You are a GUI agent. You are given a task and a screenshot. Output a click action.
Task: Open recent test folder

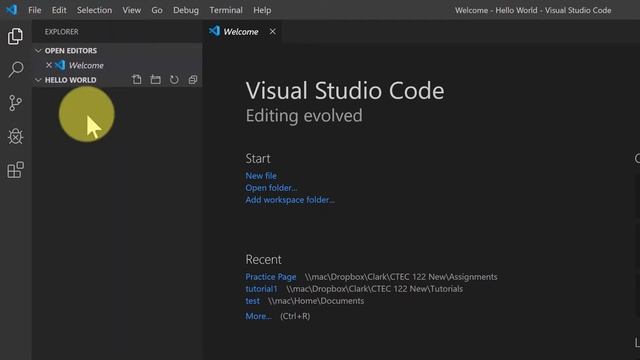tap(252, 301)
